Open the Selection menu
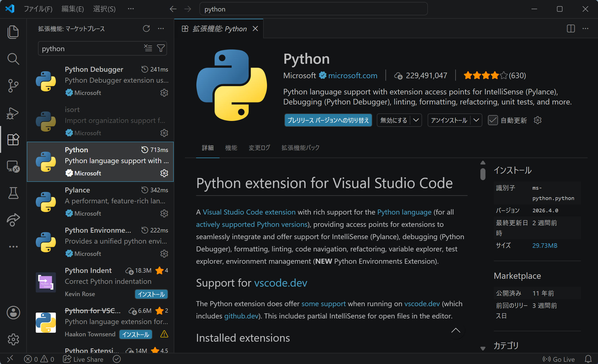Viewport: 598px width, 364px height. tap(104, 9)
